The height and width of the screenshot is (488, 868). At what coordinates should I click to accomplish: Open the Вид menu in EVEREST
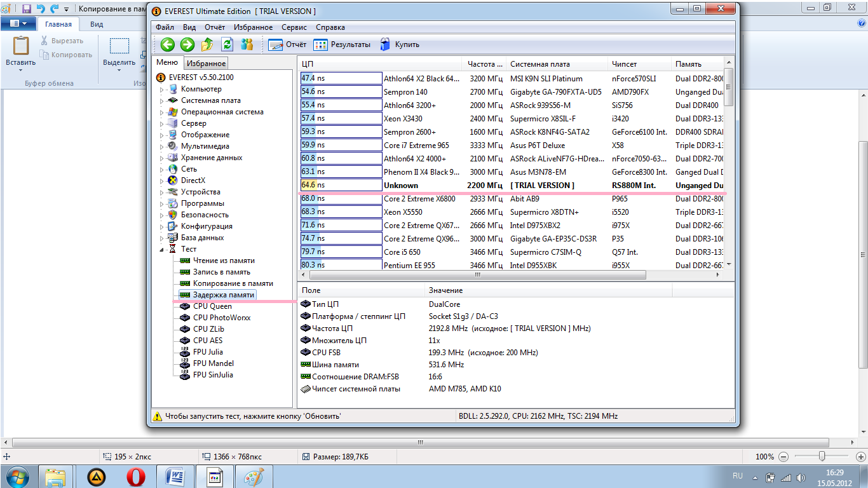(189, 27)
